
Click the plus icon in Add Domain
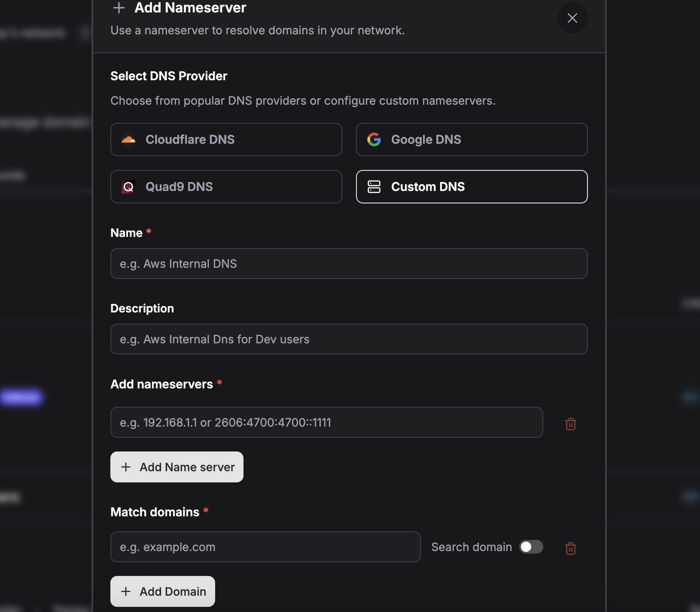click(126, 591)
